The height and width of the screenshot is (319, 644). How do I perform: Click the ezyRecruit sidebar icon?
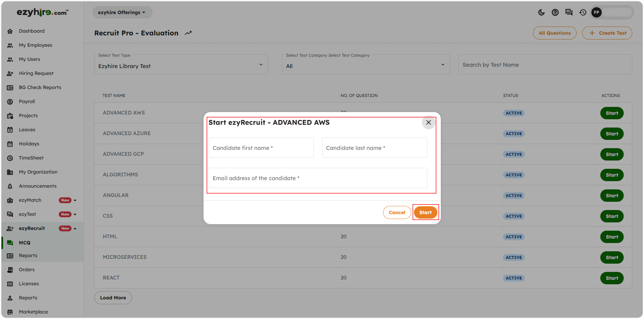10,228
